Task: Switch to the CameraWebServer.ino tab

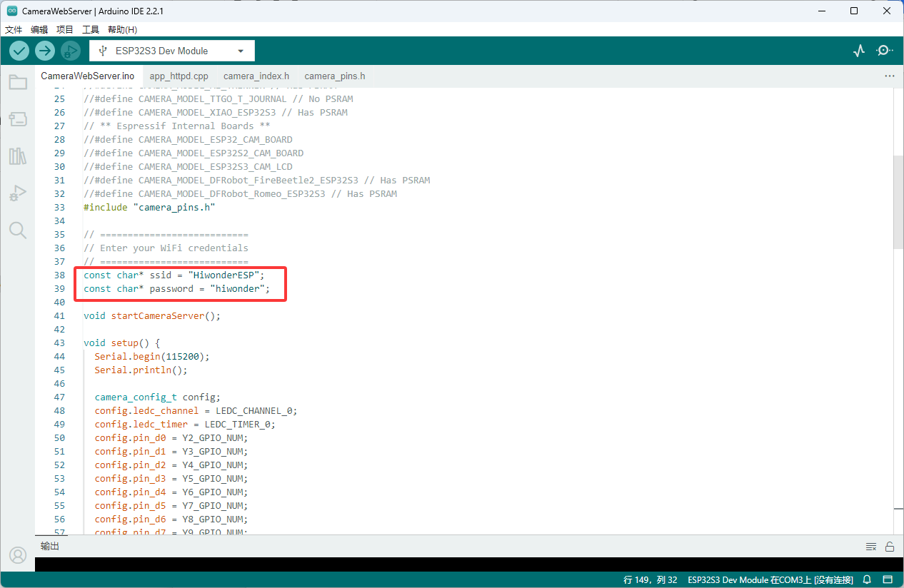Action: (88, 76)
